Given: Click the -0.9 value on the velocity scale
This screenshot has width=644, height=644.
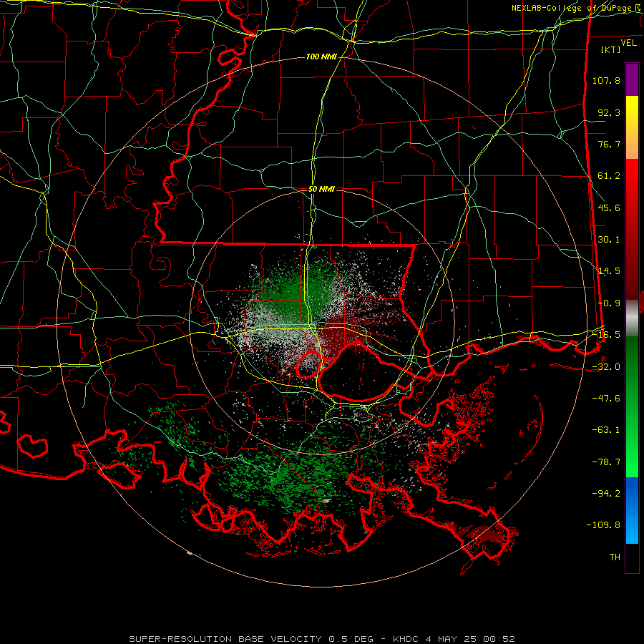Looking at the screenshot, I should (x=609, y=303).
